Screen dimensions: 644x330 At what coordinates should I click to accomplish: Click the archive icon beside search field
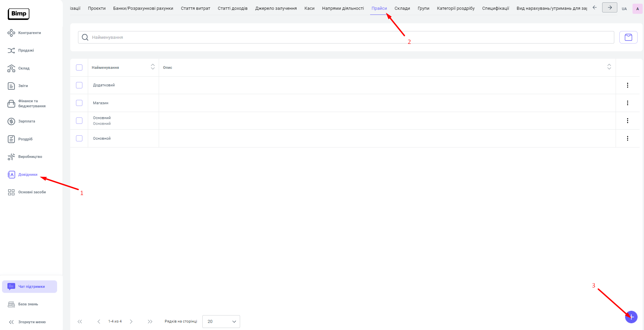(x=628, y=37)
